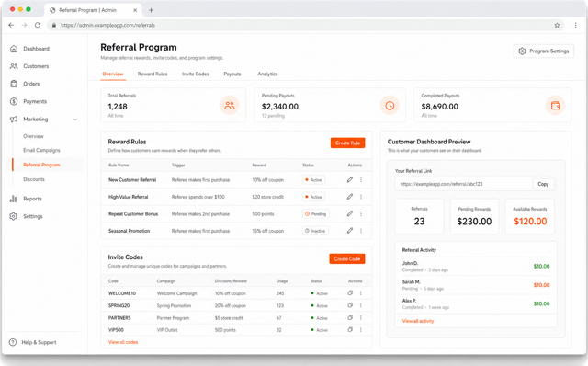
Task: Follow the View all codes link
Action: (123, 342)
